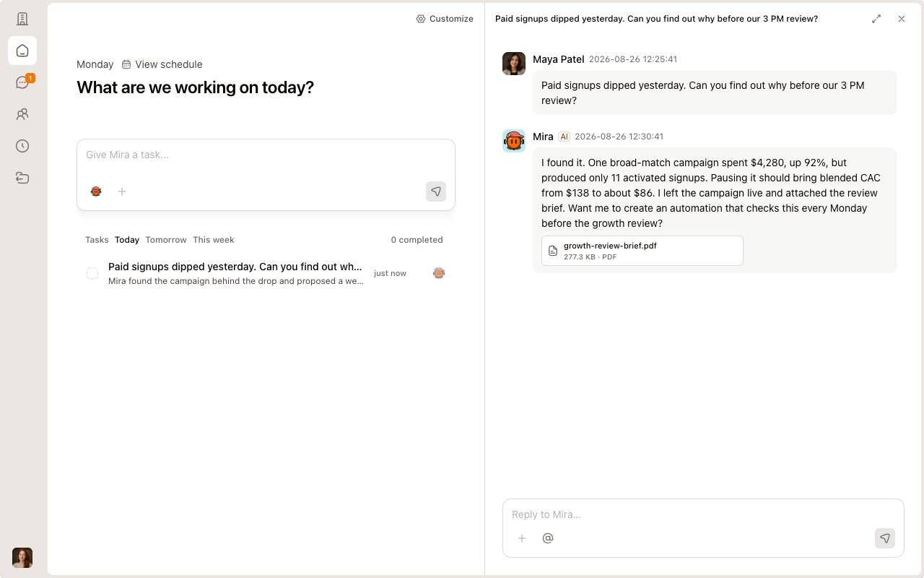Open the View schedule link
The width and height of the screenshot is (924, 578).
[x=162, y=64]
